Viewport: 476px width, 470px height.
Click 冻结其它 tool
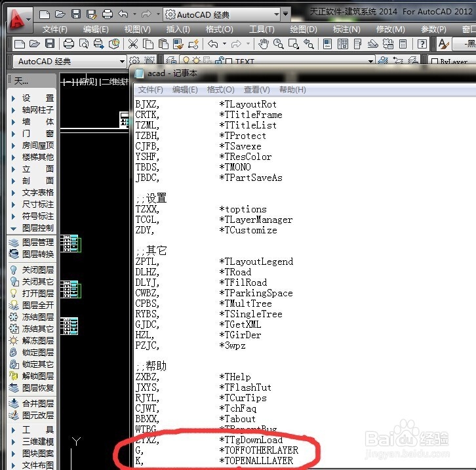[31, 328]
